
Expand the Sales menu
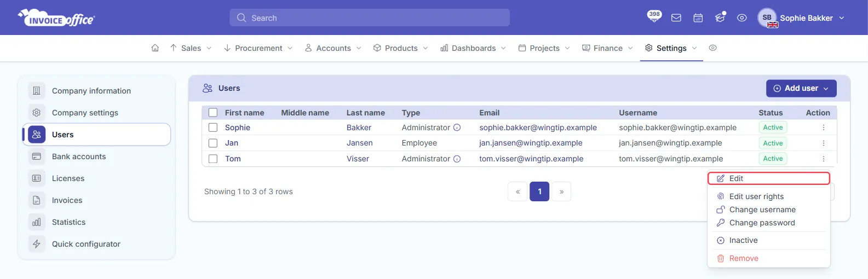(191, 48)
